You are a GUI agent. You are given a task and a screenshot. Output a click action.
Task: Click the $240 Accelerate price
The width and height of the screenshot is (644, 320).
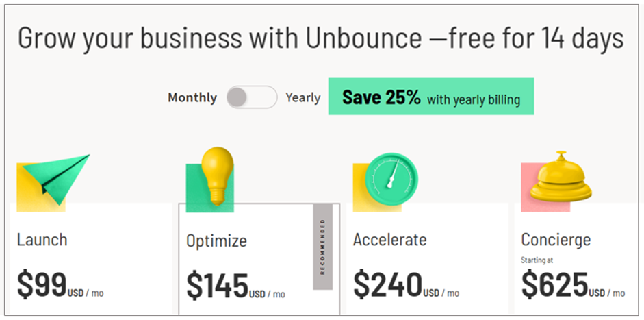tap(387, 284)
